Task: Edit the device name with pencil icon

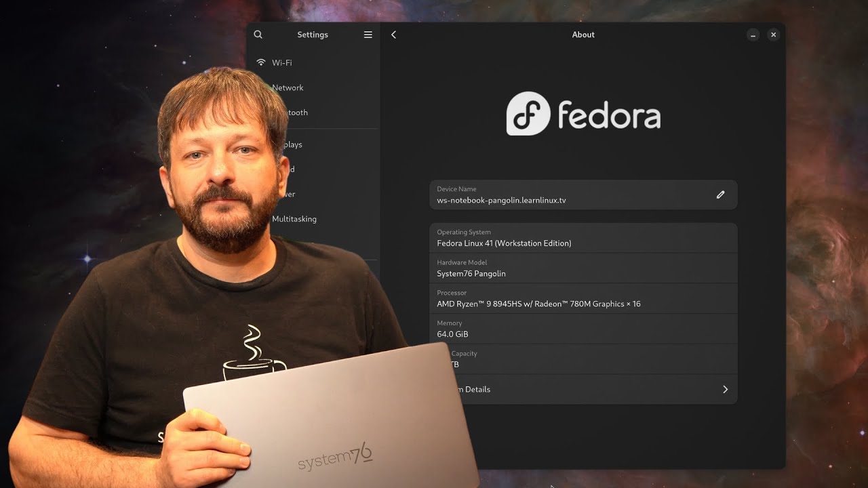Action: pos(720,195)
